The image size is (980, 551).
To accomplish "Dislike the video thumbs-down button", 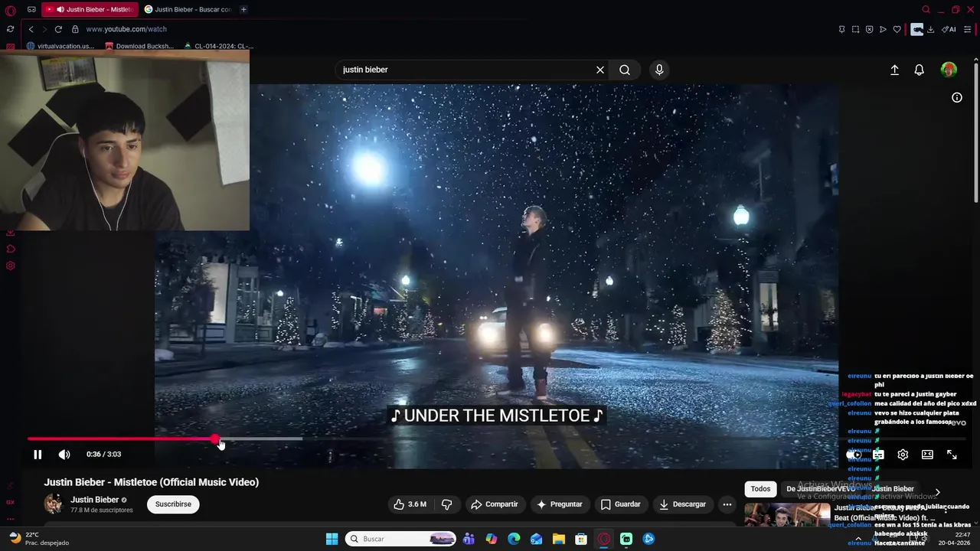I will tap(447, 504).
